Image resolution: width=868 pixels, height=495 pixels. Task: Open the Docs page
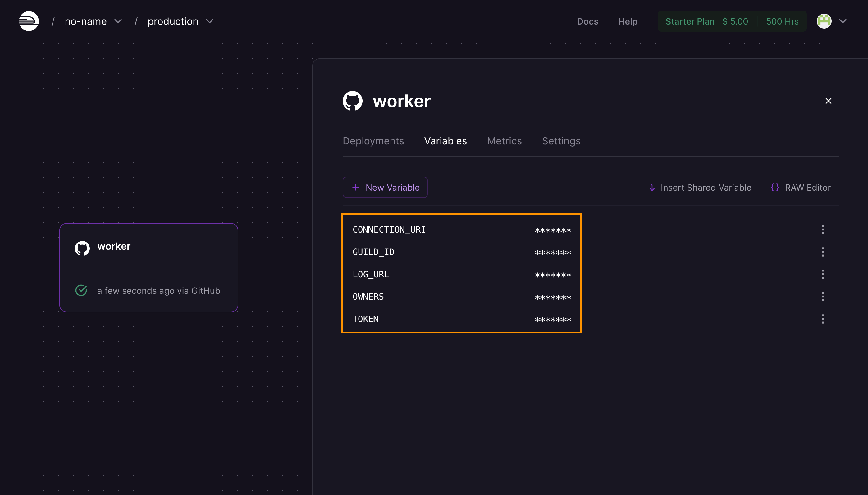[x=588, y=21]
